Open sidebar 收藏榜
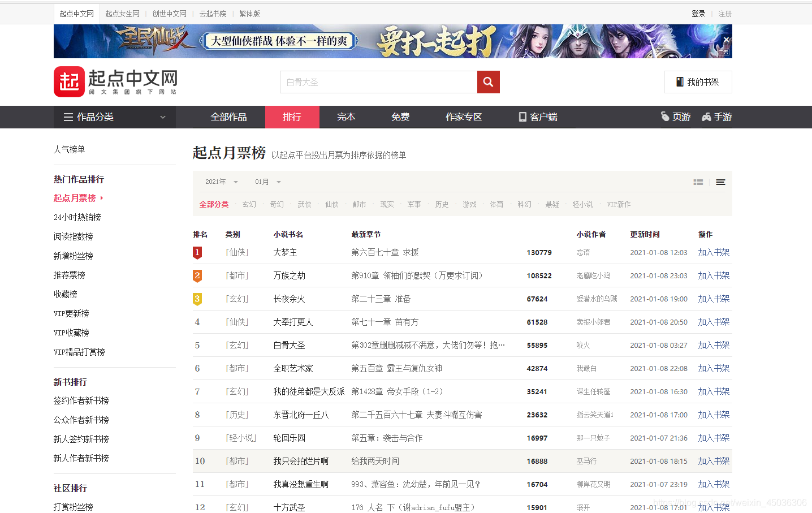This screenshot has width=812, height=513. (x=66, y=294)
